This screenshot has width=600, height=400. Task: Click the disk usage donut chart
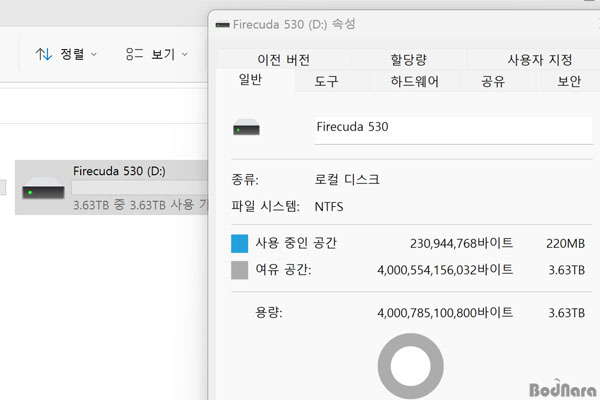point(411,366)
